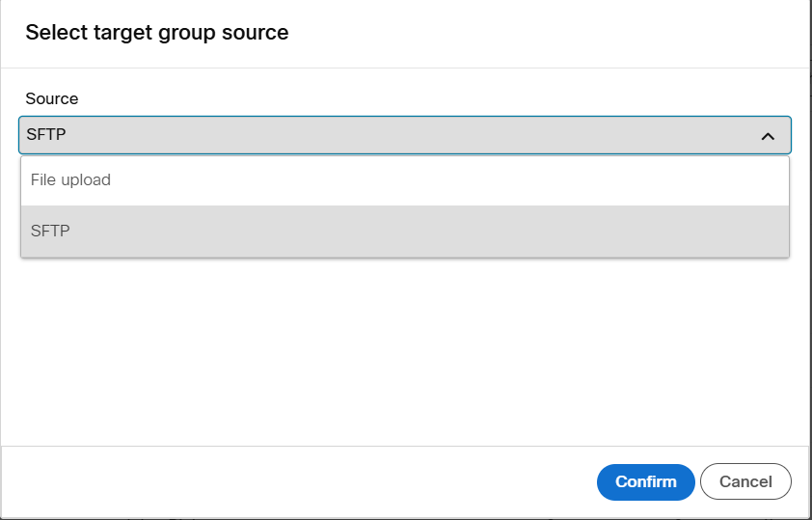Viewport: 812px width, 520px height.
Task: Cancel the target group source dialog
Action: [745, 481]
